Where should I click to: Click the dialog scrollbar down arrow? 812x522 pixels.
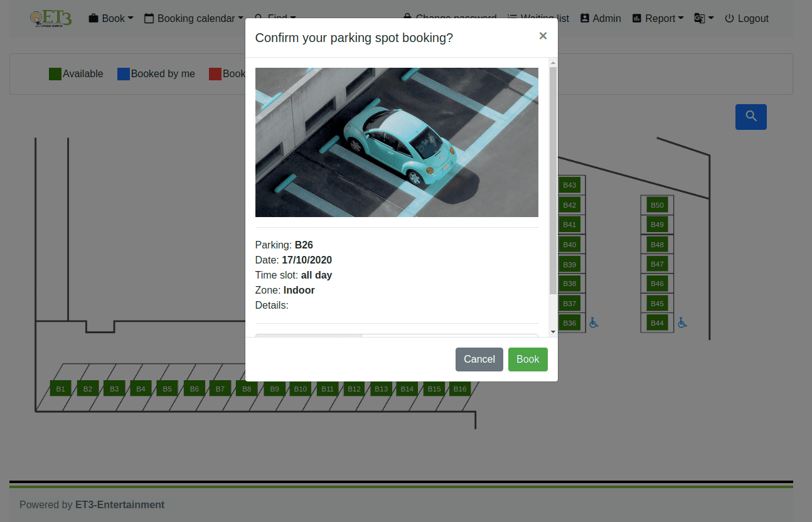pos(553,332)
